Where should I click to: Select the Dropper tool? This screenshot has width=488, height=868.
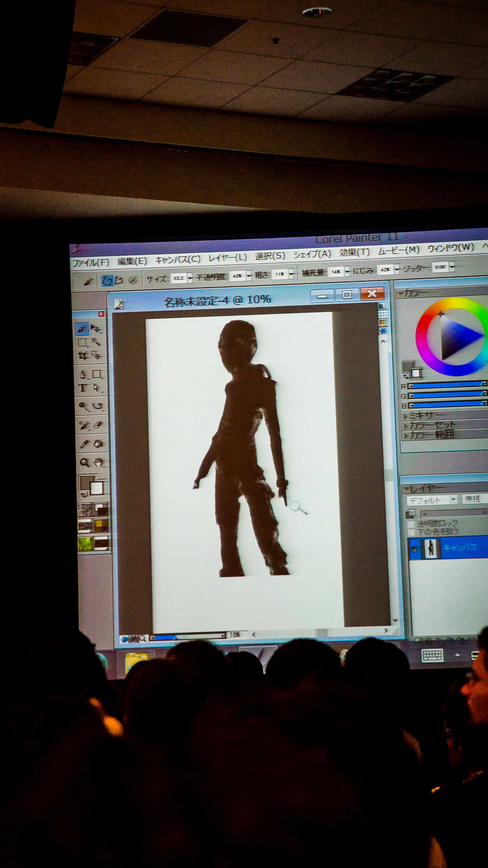pos(84,444)
